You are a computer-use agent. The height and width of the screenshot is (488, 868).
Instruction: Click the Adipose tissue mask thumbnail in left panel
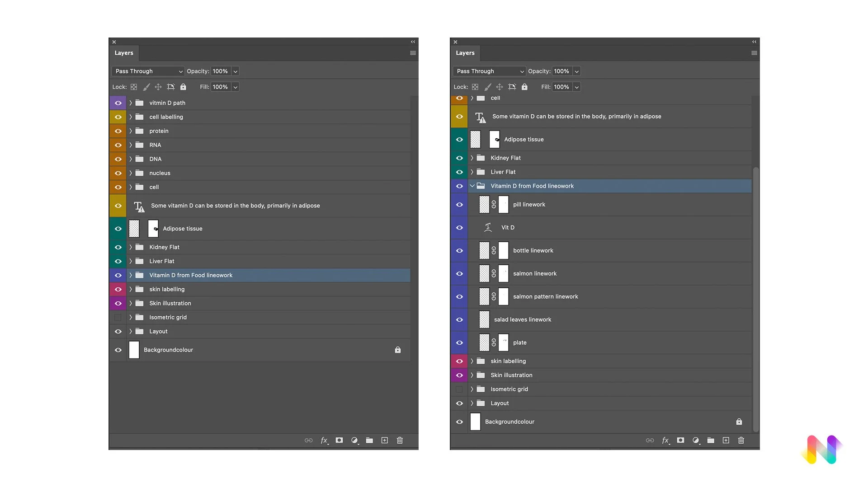tap(153, 229)
